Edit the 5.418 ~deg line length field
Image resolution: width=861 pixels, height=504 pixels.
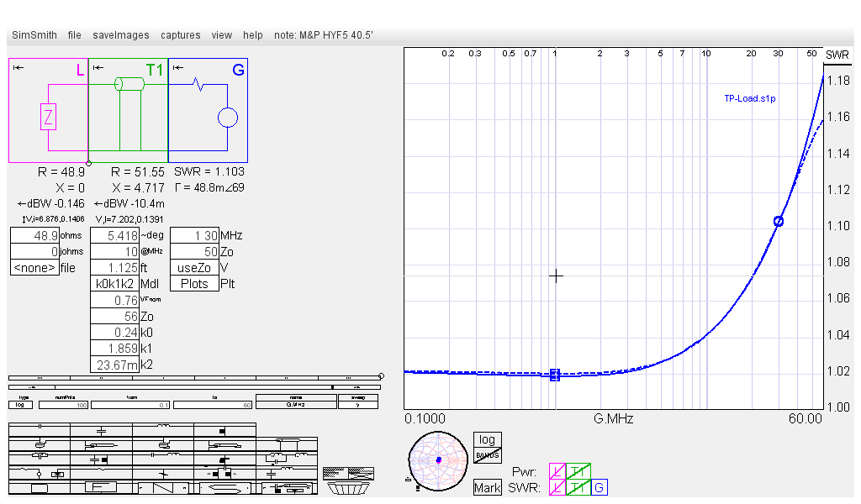click(x=114, y=235)
